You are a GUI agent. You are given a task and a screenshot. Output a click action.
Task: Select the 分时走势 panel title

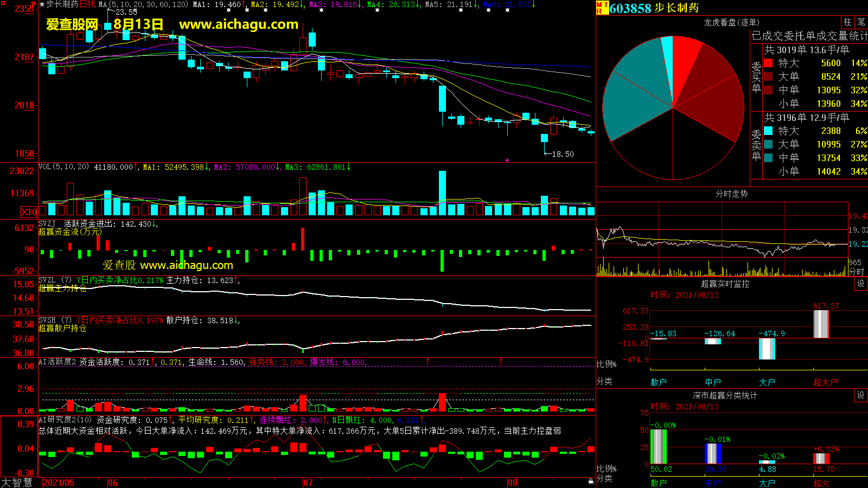pyautogui.click(x=731, y=194)
